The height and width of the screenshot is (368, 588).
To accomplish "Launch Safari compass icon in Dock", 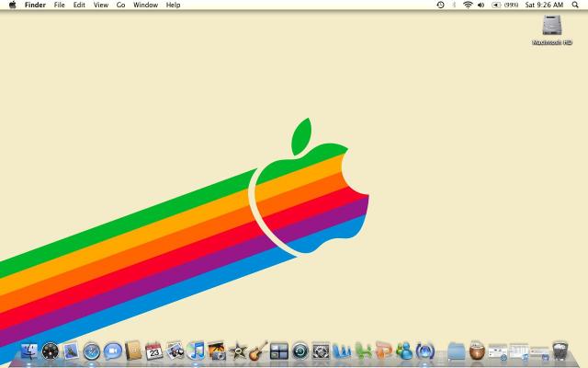I will [92, 351].
